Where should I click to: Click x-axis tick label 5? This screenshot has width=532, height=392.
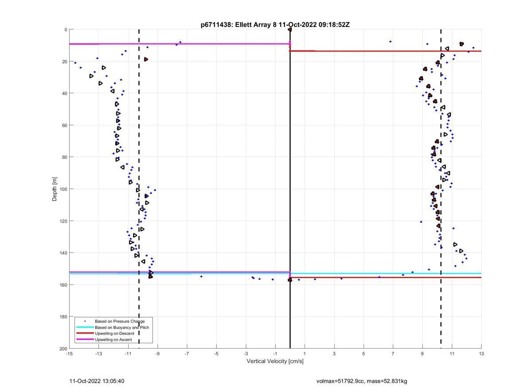point(364,353)
